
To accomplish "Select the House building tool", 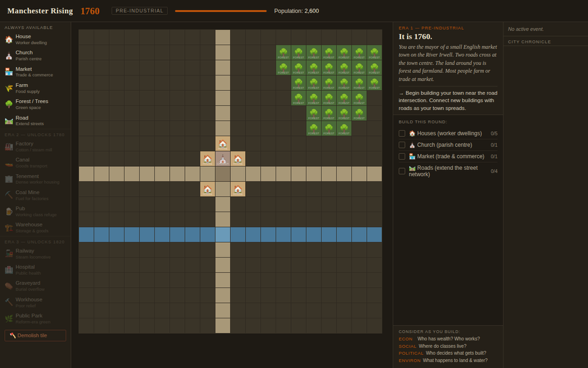I will 36,39.
